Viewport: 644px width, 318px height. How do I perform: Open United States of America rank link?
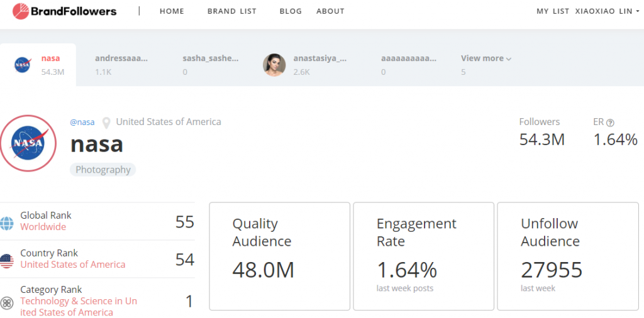click(x=73, y=265)
